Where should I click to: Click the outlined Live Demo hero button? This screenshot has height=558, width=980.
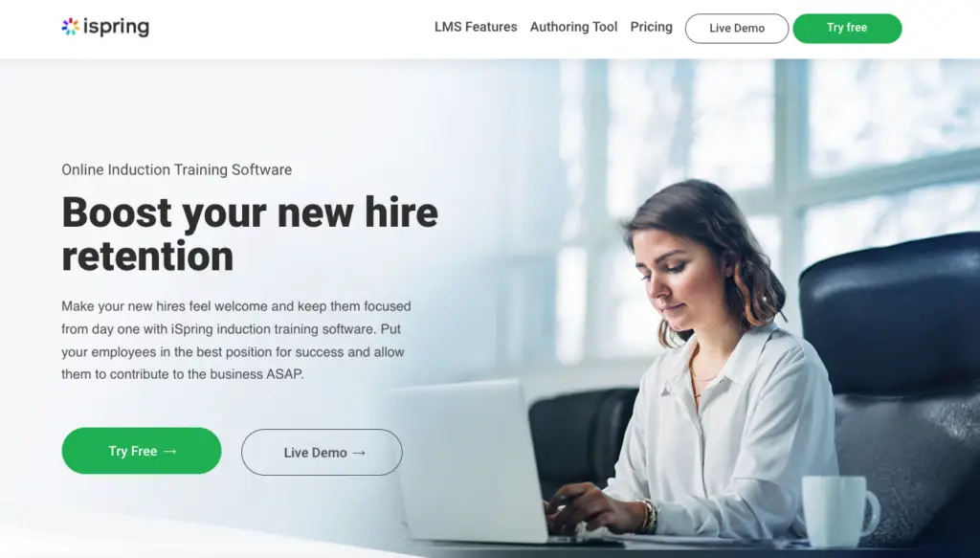[x=322, y=452]
